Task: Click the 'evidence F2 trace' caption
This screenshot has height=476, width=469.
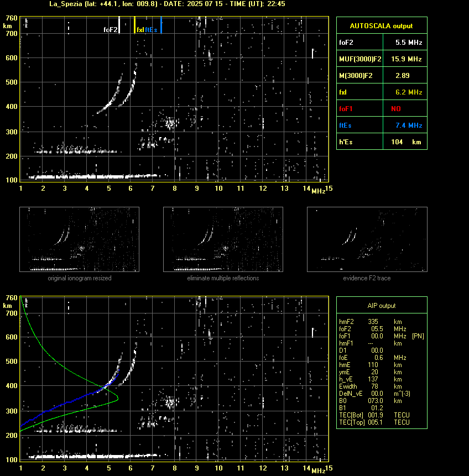Action: pyautogui.click(x=367, y=278)
